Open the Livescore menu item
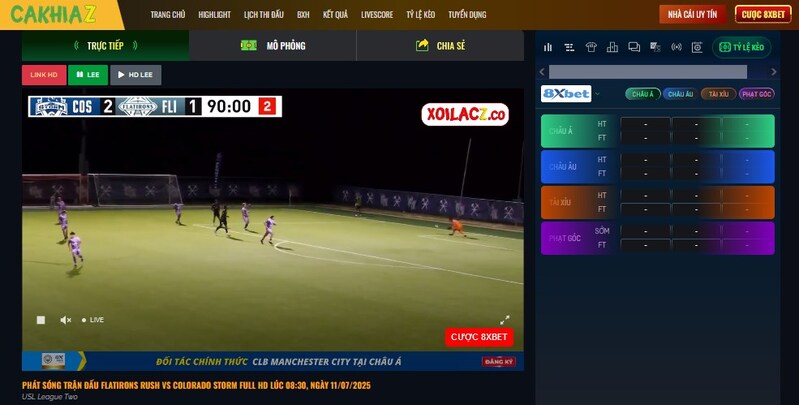Viewport: 799px width, 405px height. pyautogui.click(x=377, y=14)
